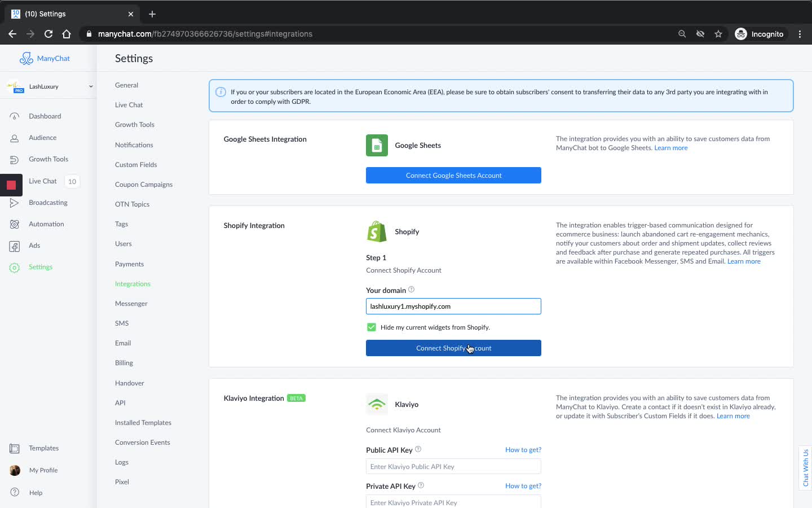The width and height of the screenshot is (812, 508).
Task: Select Coupon Campaigns settings item
Action: coord(144,185)
